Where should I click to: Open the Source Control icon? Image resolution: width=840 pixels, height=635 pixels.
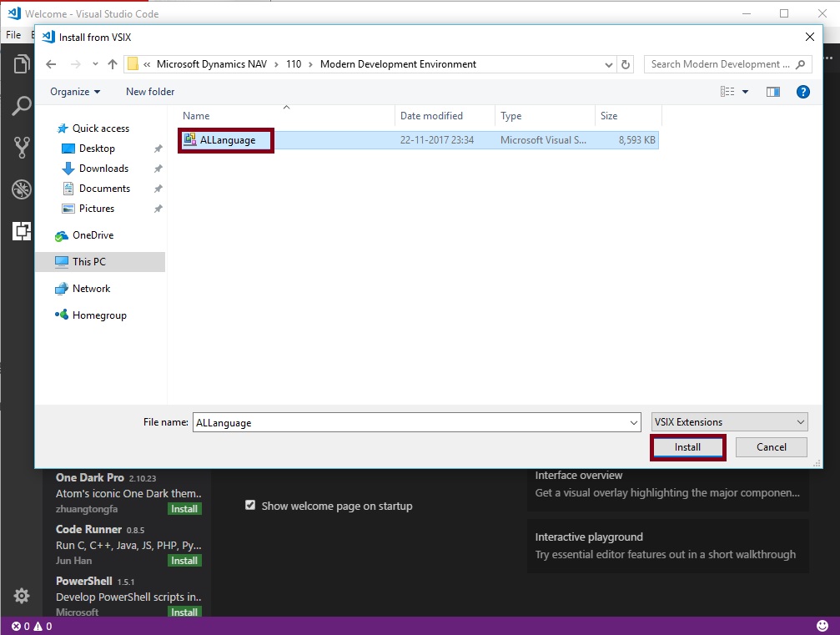point(22,148)
